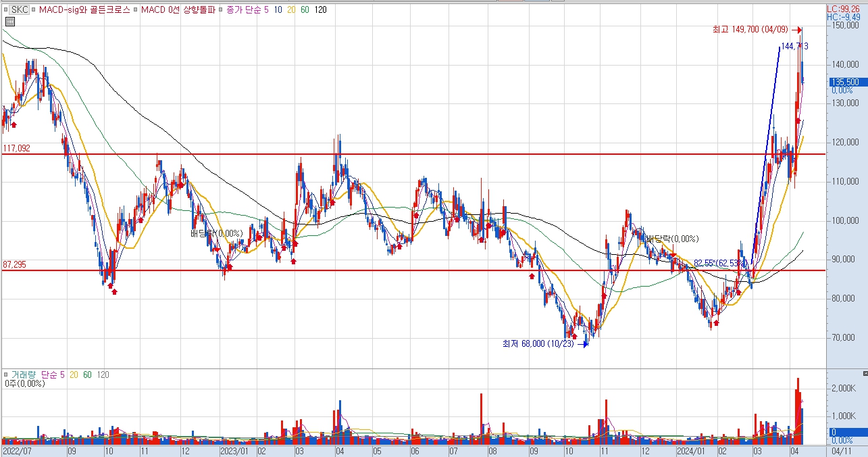The image size is (868, 457).
Task: Pick the 120-period volume MA number
Action: (103, 375)
